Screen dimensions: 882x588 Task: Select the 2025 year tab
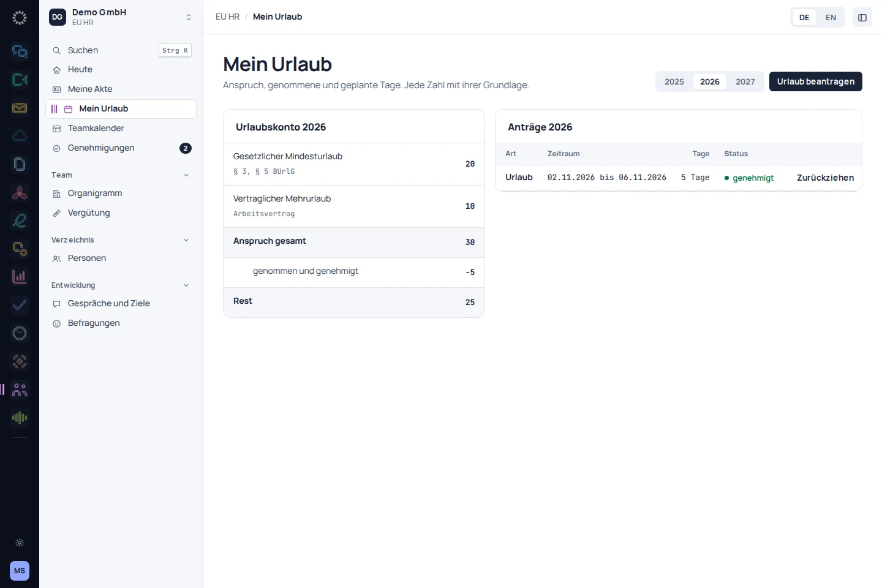[x=674, y=81]
